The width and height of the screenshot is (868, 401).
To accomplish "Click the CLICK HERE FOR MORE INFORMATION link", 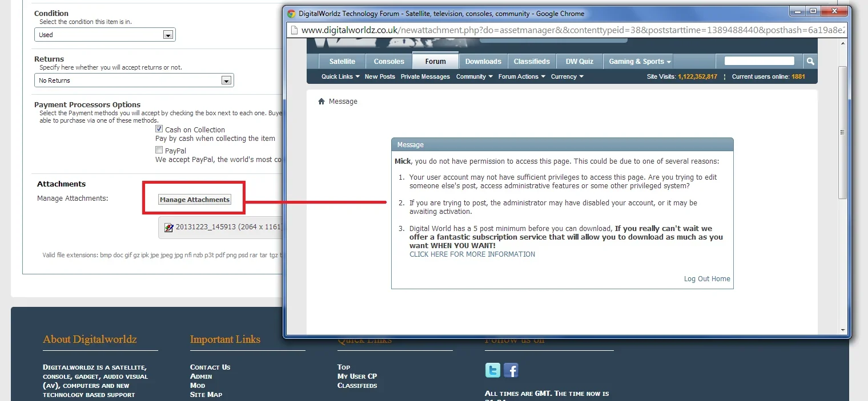I will 472,254.
